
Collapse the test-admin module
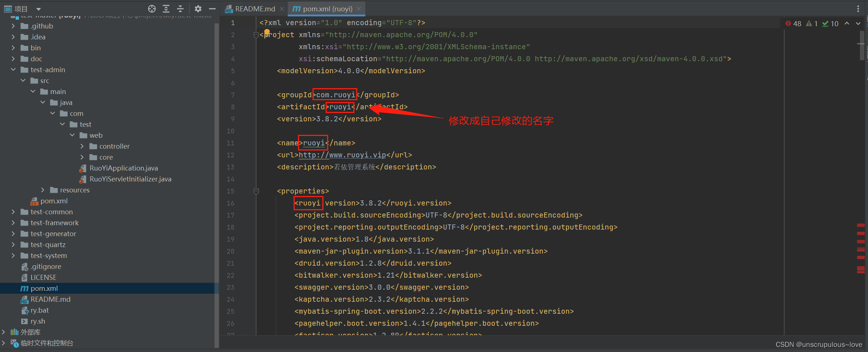click(13, 70)
